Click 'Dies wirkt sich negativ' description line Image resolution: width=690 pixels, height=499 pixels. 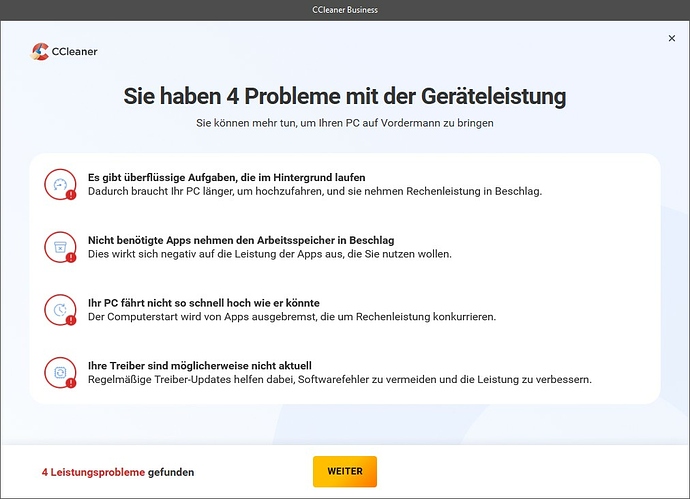[x=270, y=254]
